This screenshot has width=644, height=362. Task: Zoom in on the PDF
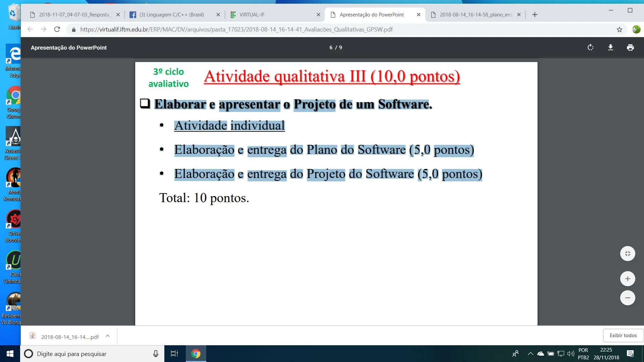tap(628, 279)
